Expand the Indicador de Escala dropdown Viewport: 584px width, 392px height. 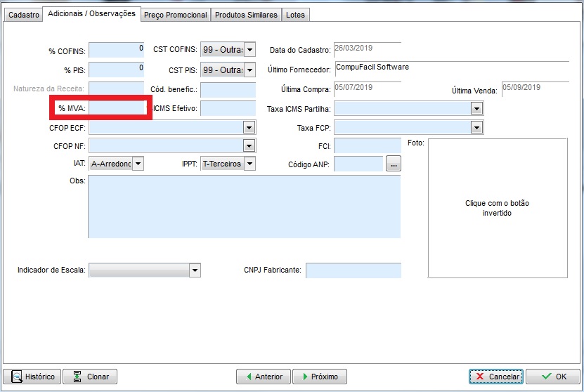click(x=195, y=270)
